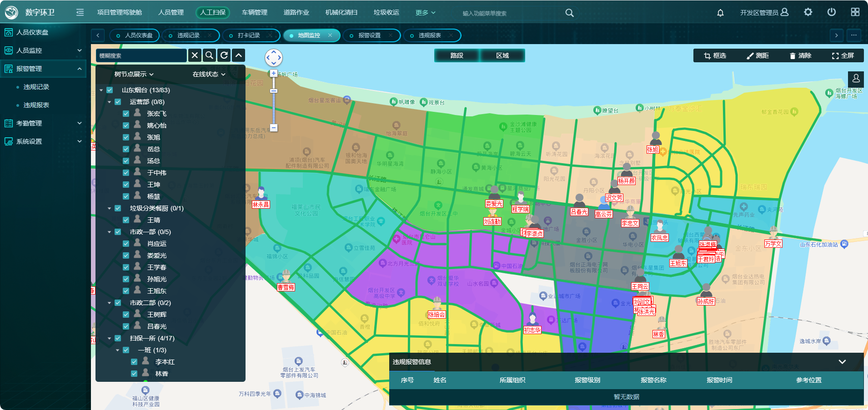Image resolution: width=868 pixels, height=410 pixels.
Task: Expand the 更多 menu in top navigation
Action: tap(425, 13)
